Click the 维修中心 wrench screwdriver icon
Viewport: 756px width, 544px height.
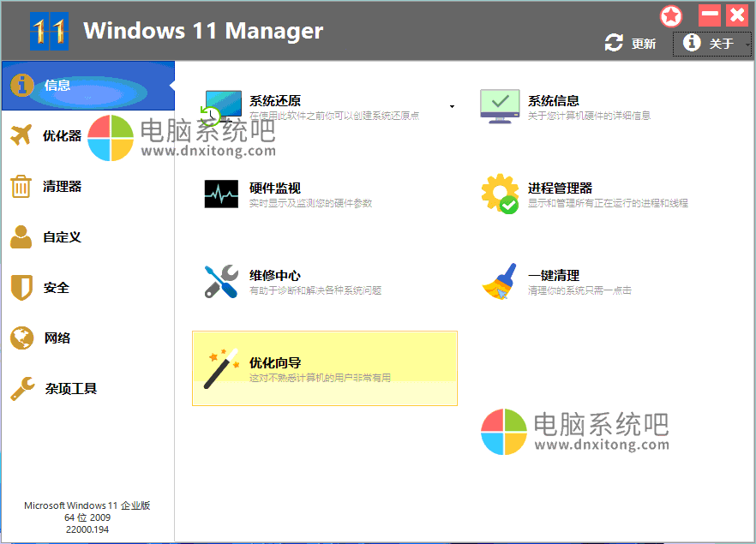(x=221, y=281)
